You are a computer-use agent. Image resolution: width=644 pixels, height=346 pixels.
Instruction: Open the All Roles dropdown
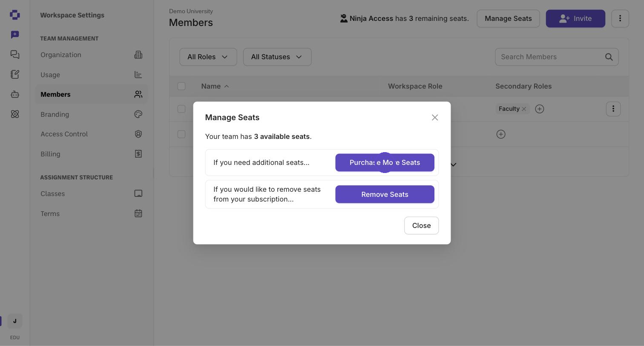click(x=208, y=57)
